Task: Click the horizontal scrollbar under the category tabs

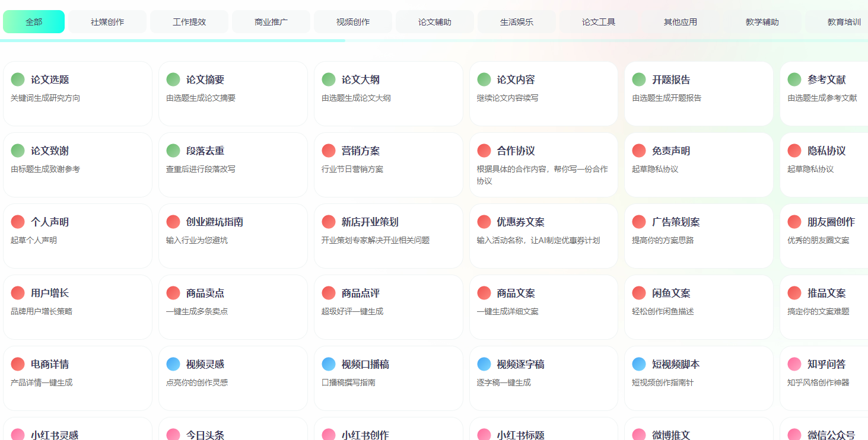Action: [172, 41]
